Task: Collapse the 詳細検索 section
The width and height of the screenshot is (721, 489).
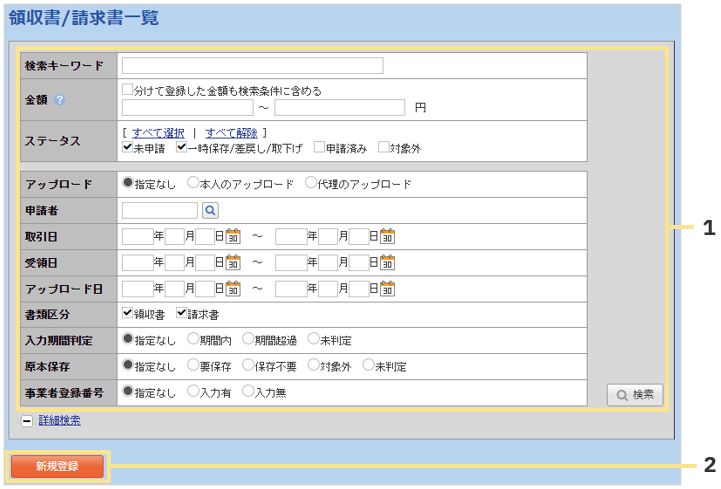Action: click(x=27, y=421)
